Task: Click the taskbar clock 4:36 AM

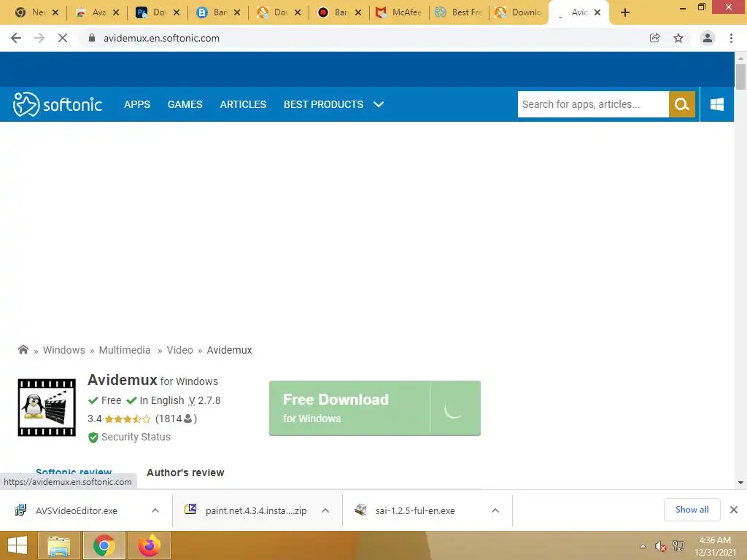Action: pyautogui.click(x=715, y=540)
